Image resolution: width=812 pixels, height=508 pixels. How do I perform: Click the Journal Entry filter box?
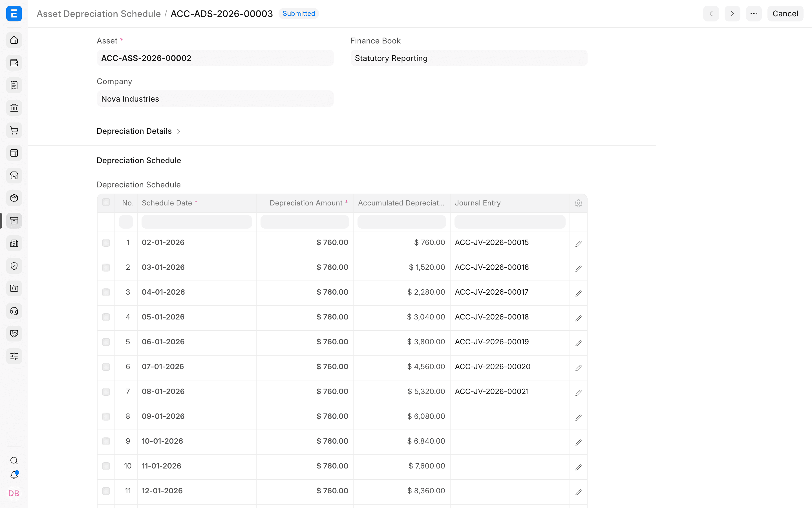[510, 222]
